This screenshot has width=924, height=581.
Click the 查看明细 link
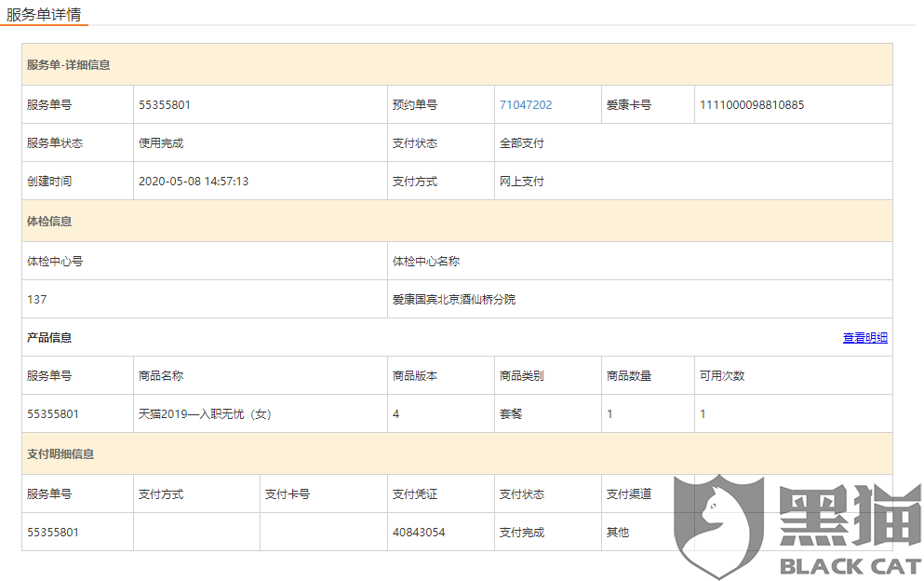click(864, 337)
